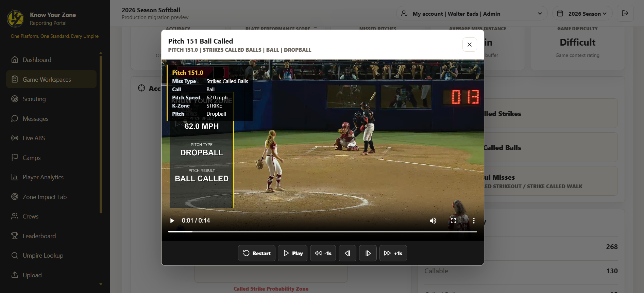
Task: Open the Scouting target icon
Action: click(15, 99)
